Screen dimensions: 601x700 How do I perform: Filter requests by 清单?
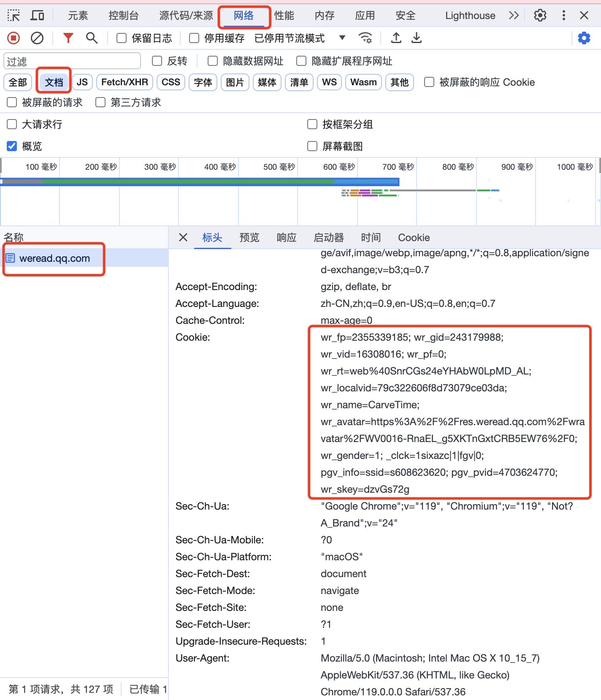[x=299, y=82]
